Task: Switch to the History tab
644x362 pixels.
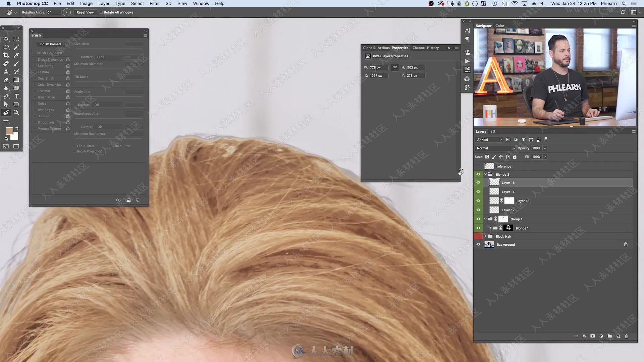Action: click(x=433, y=47)
